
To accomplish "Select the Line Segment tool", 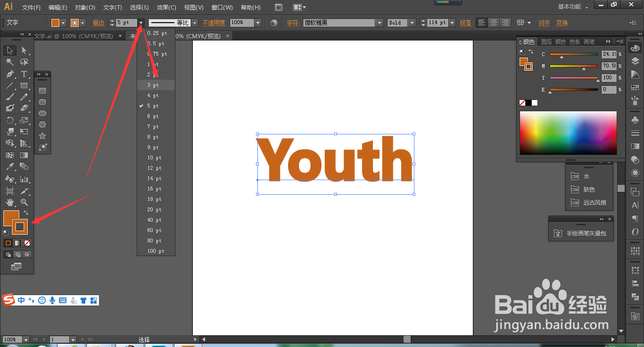I will click(x=10, y=85).
